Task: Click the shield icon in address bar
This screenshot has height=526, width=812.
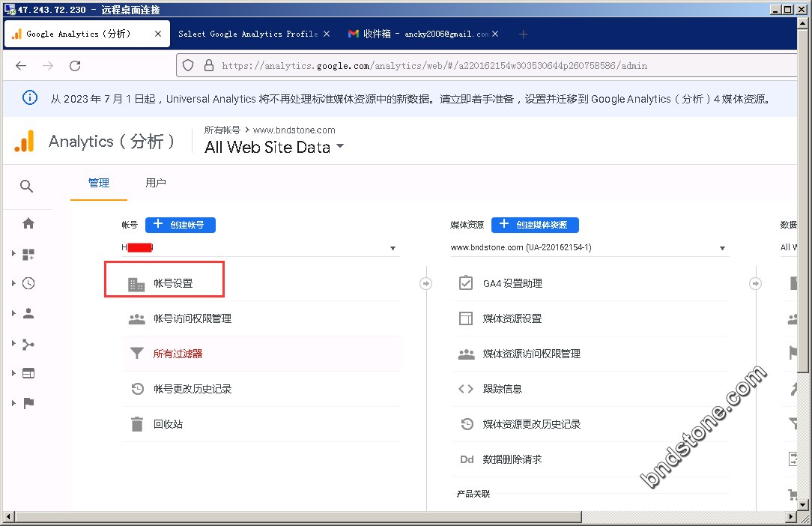Action: click(x=189, y=65)
